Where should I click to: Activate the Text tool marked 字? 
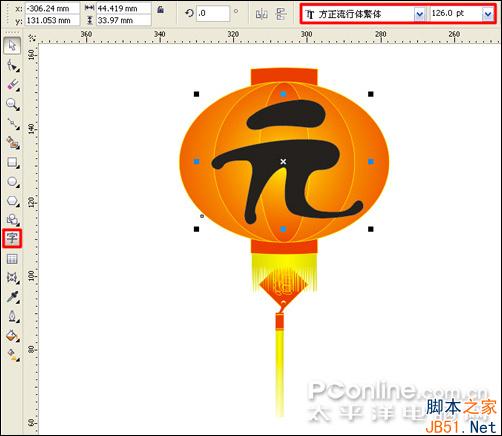pyautogui.click(x=12, y=238)
